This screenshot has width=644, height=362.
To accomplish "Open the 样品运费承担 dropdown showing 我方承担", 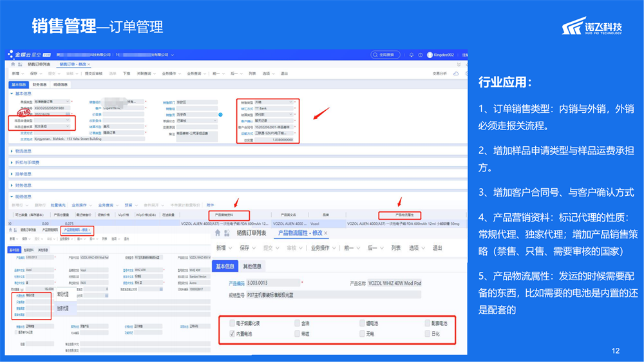I will point(52,126).
